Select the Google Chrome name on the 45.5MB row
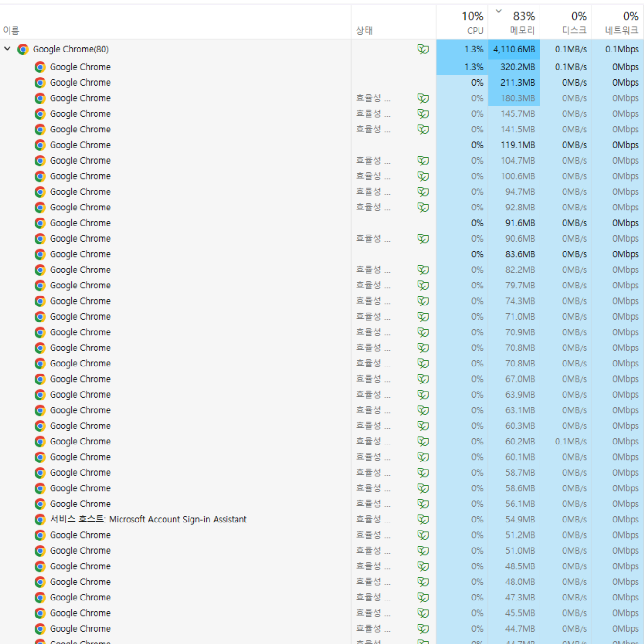 tap(80, 613)
